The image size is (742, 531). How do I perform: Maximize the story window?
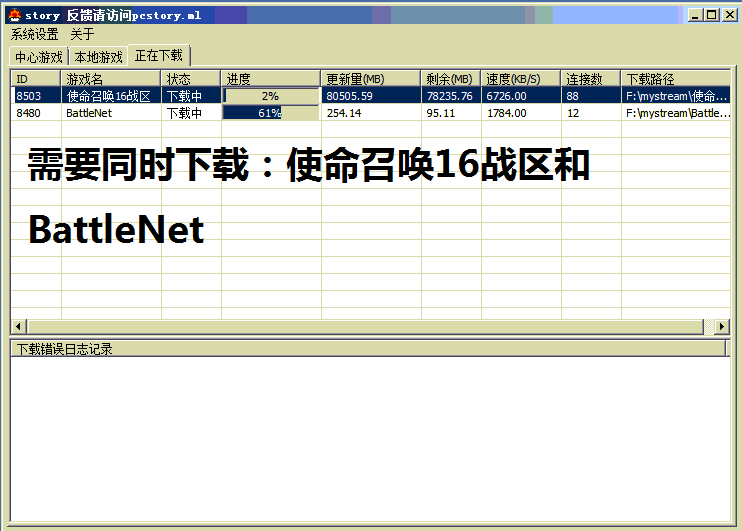tap(711, 15)
